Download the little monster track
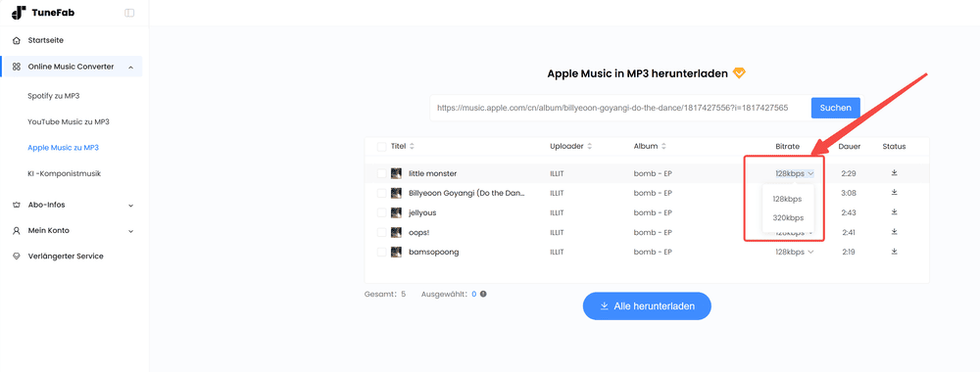980x372 pixels. pos(894,173)
